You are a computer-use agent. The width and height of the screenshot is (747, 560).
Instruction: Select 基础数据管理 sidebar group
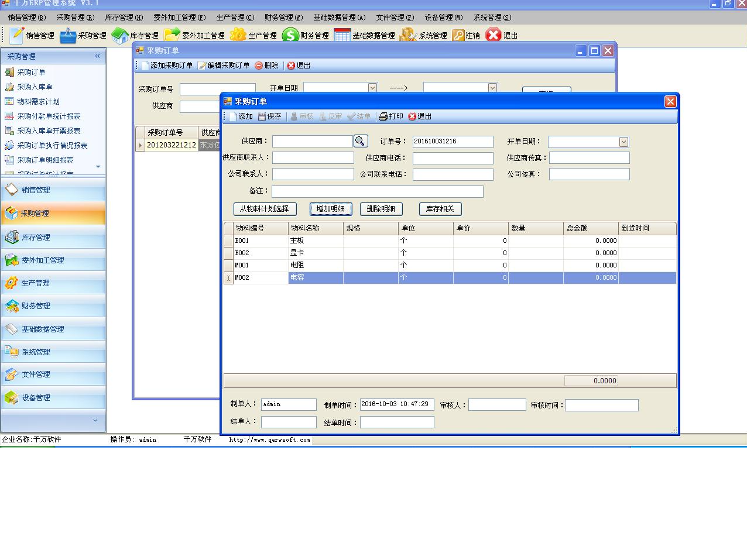pyautogui.click(x=53, y=329)
